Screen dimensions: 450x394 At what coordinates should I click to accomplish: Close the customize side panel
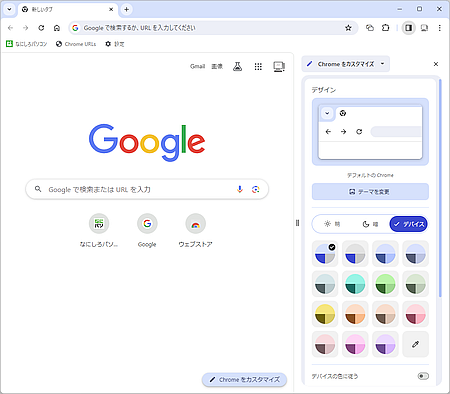[x=436, y=64]
